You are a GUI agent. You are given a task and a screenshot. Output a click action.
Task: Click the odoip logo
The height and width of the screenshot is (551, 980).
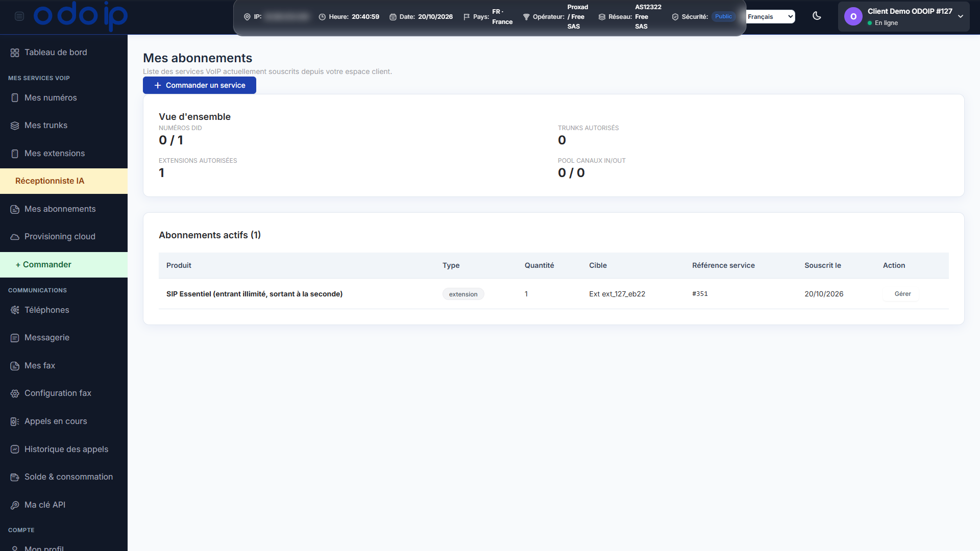[x=81, y=16]
